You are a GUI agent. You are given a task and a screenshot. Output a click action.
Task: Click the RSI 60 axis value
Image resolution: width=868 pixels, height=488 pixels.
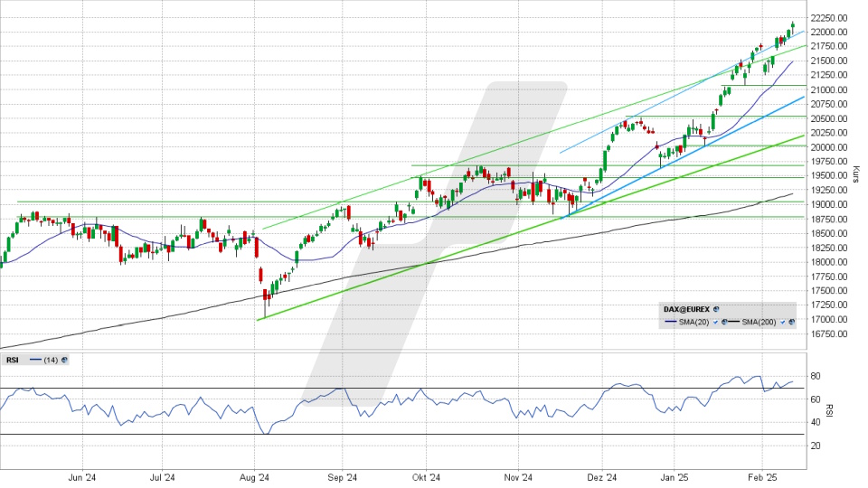coord(816,399)
